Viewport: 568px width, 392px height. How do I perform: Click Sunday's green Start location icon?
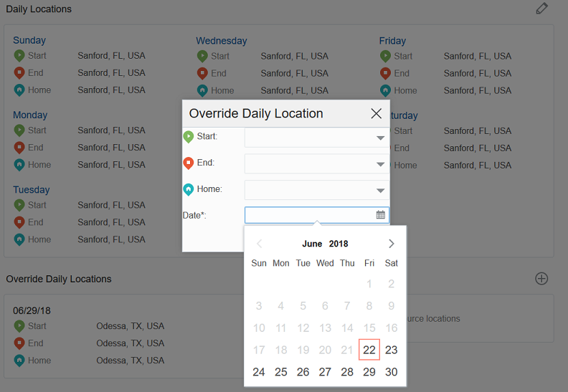(19, 55)
